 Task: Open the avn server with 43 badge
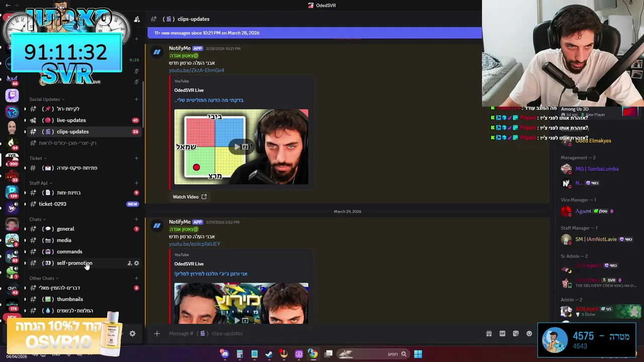12,289
